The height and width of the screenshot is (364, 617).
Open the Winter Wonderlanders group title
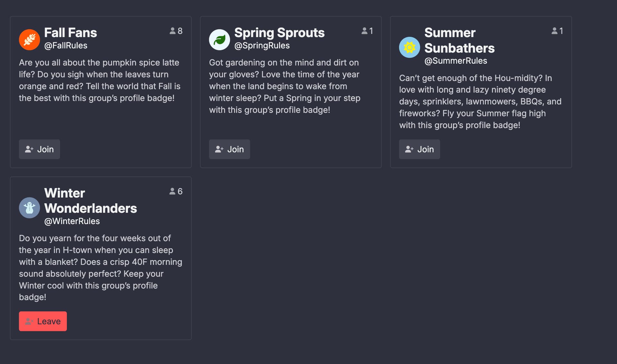pos(90,201)
